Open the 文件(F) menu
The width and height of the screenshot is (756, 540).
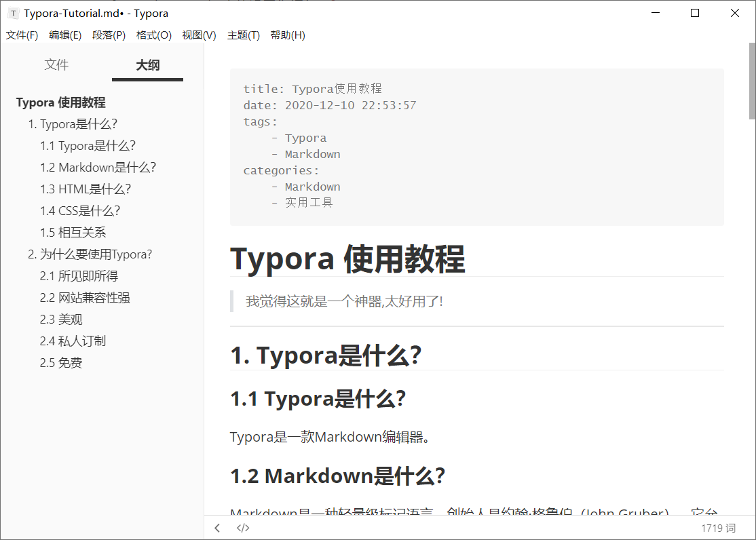tap(22, 35)
